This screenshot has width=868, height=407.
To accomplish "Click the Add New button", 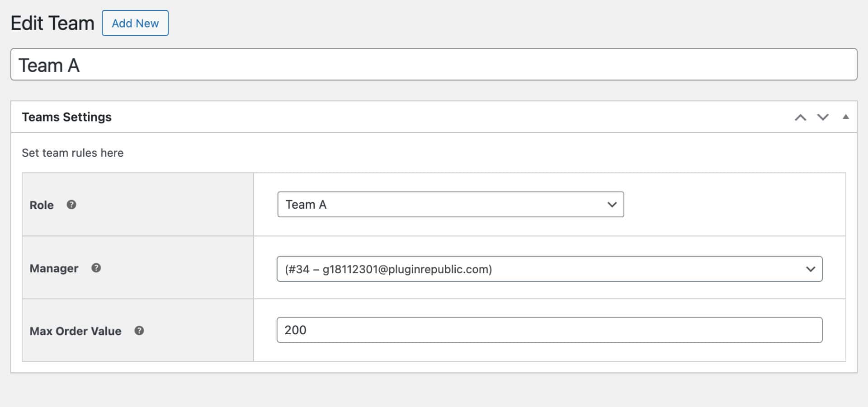I will click(x=135, y=23).
